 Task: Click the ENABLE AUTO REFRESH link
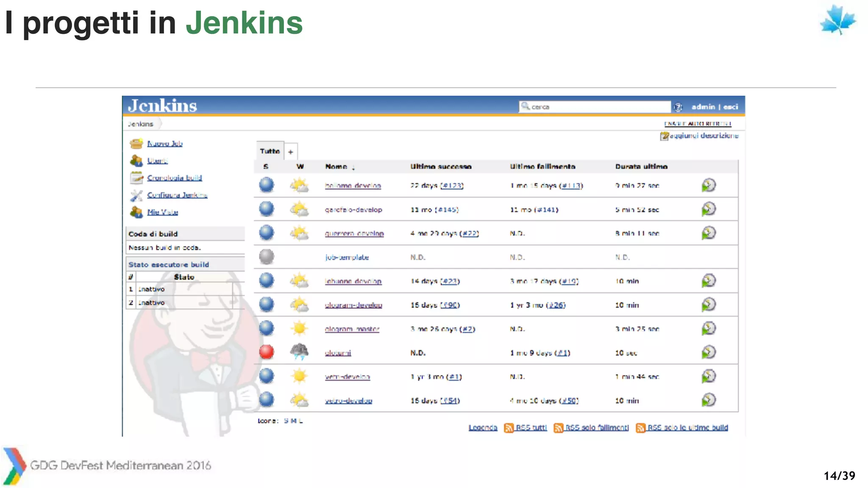click(698, 124)
